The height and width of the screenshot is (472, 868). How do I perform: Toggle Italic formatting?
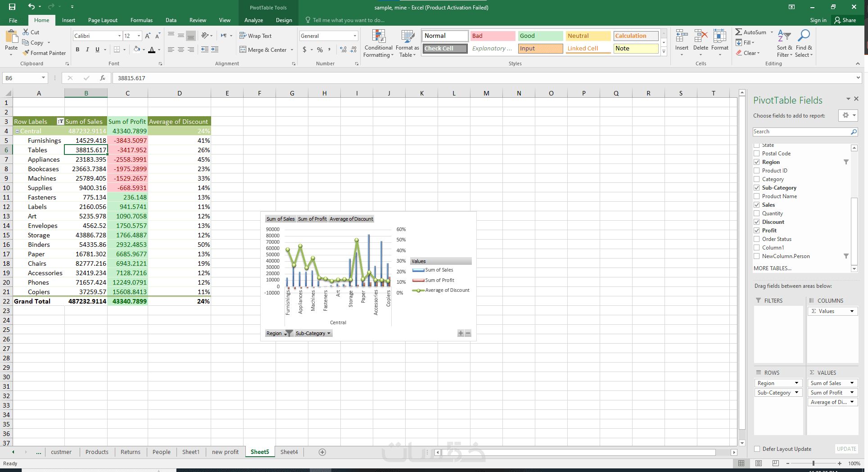click(x=87, y=50)
